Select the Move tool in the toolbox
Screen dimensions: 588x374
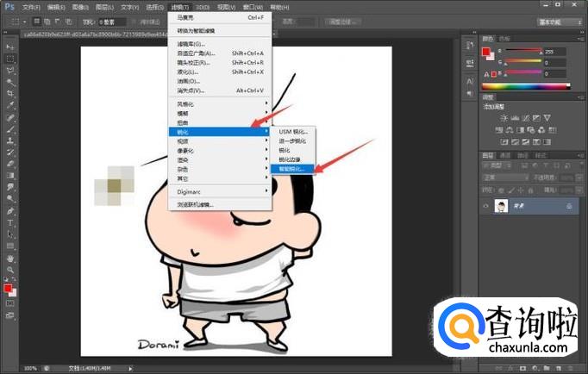coord(10,47)
